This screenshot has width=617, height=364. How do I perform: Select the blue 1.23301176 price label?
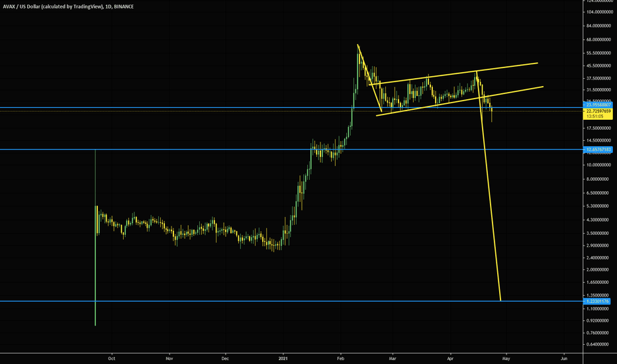597,301
